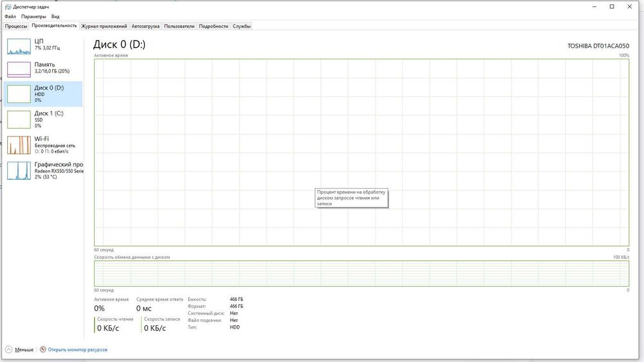Screen dimensions: 644x362
Task: Switch to the Службы tab
Action: (241, 26)
